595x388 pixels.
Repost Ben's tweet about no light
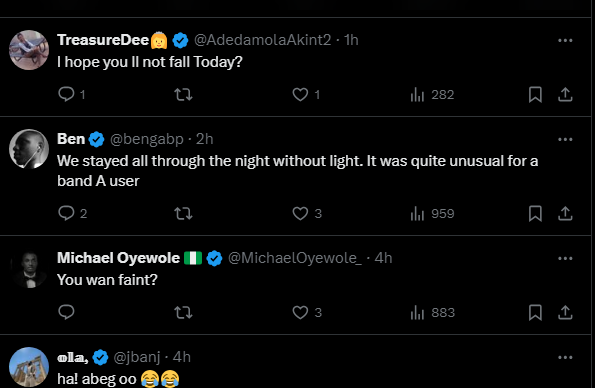pos(183,213)
